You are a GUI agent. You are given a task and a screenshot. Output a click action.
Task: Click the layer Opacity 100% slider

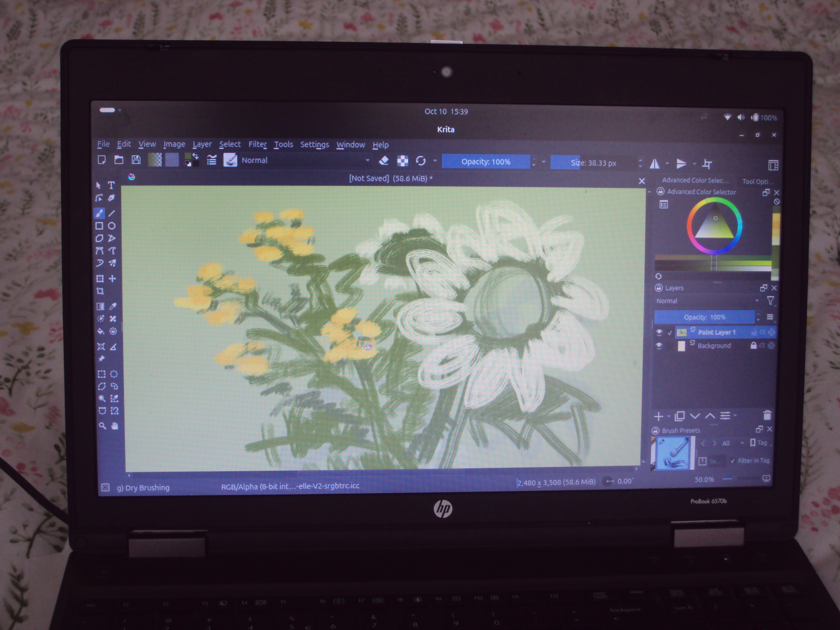coord(704,317)
